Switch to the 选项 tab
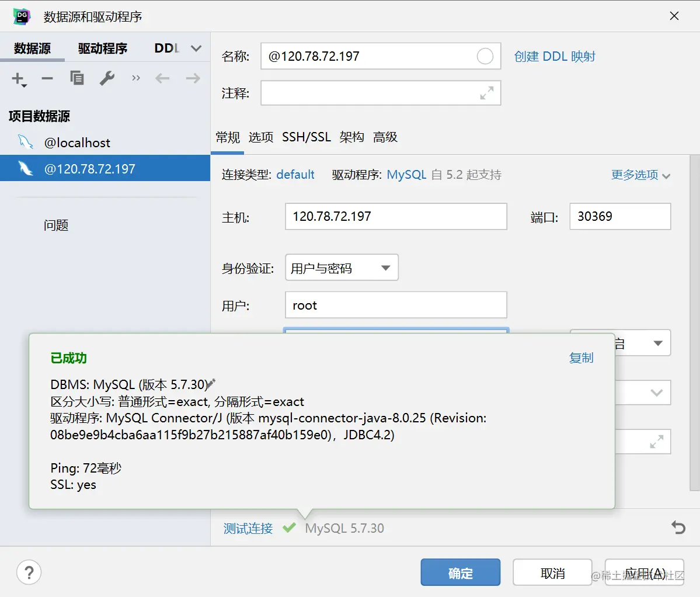Image resolution: width=700 pixels, height=597 pixels. (261, 137)
